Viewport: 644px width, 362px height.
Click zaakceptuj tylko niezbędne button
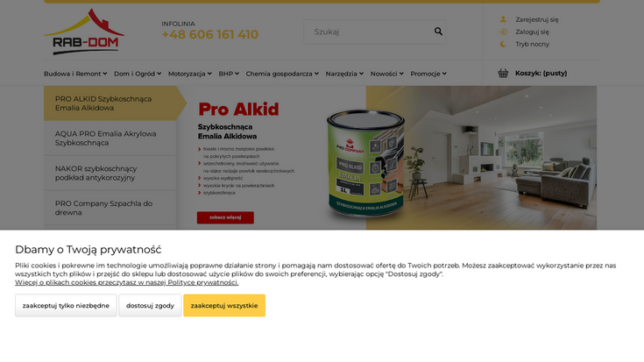66,305
